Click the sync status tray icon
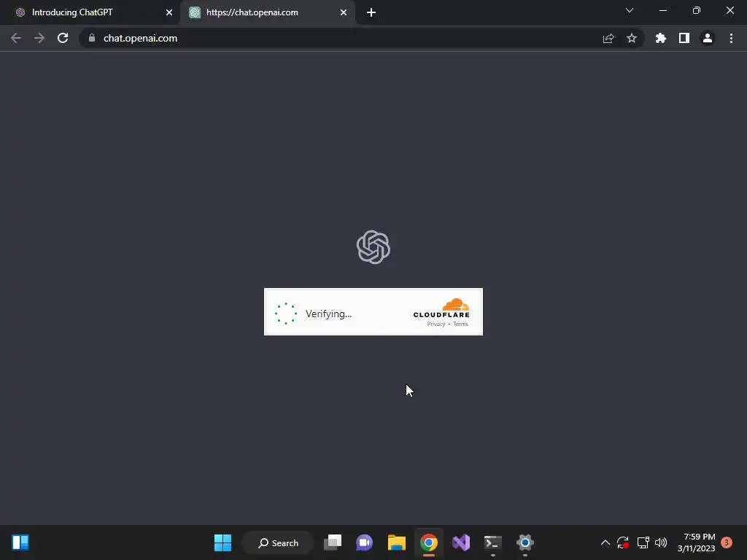The image size is (747, 560). [x=623, y=542]
